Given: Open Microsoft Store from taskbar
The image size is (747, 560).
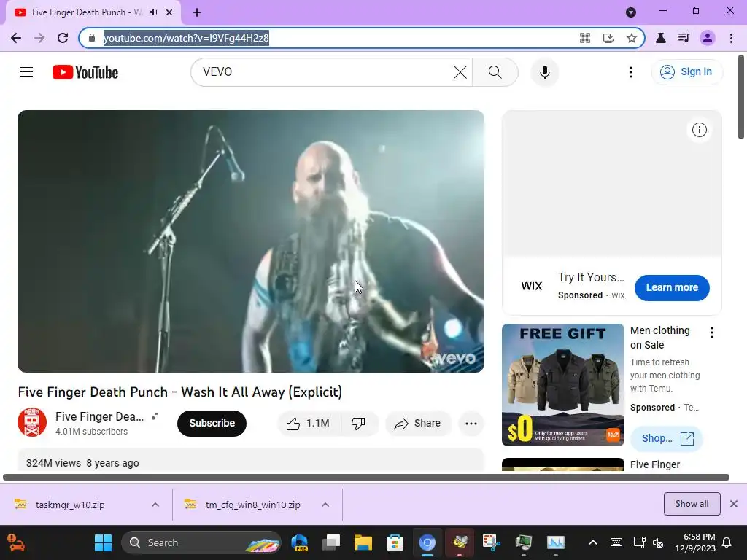Looking at the screenshot, I should (x=395, y=542).
